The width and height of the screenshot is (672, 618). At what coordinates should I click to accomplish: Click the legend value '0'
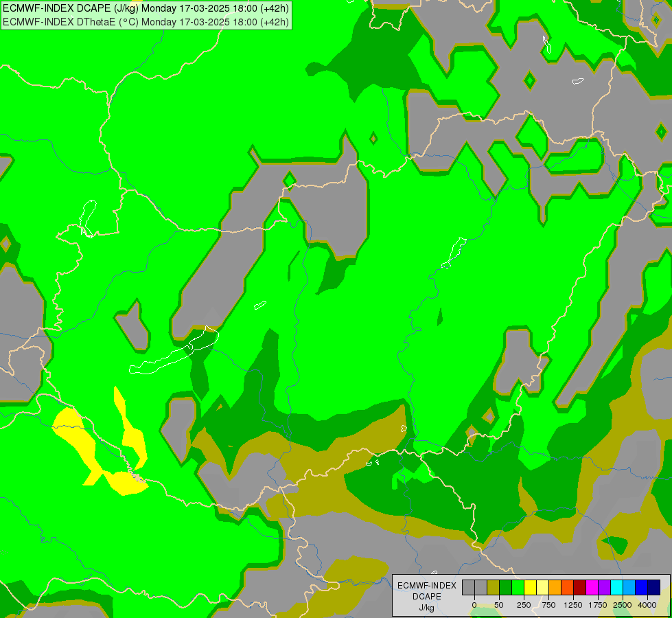474,605
